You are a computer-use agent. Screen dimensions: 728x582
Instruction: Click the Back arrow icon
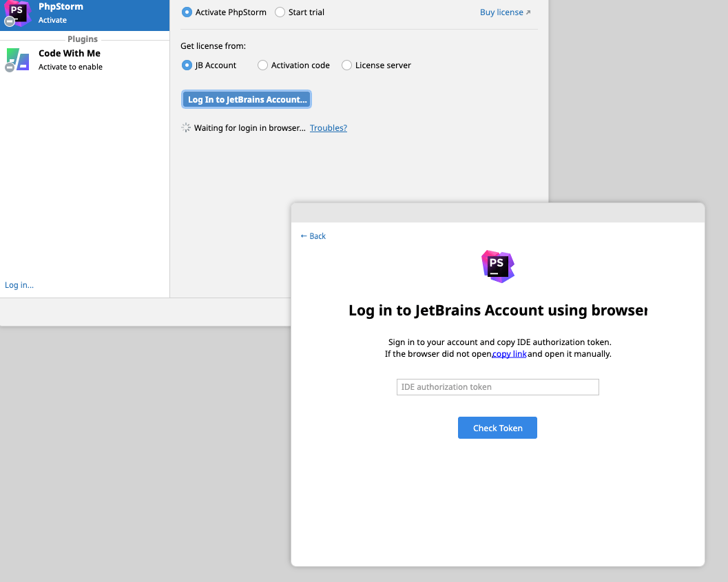[304, 236]
